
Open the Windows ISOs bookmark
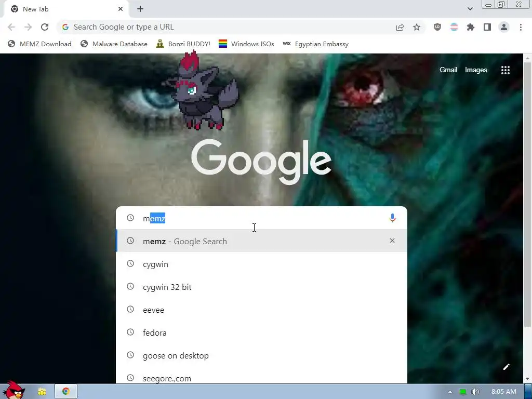(x=246, y=44)
